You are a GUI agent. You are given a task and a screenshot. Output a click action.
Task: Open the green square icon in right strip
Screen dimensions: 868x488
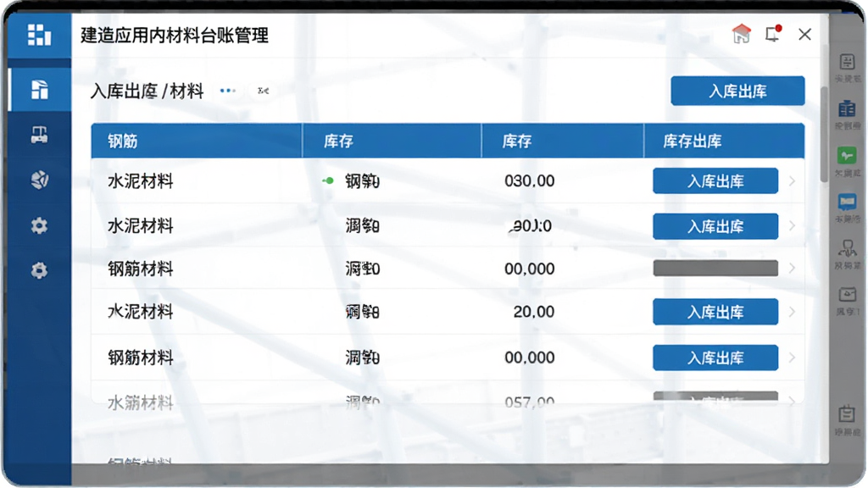tap(847, 156)
